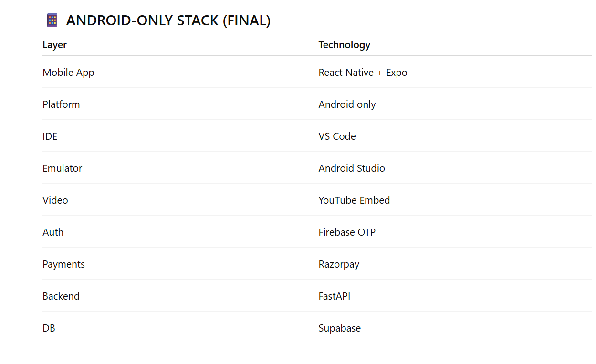Click the Android Studio cell
The width and height of the screenshot is (596, 364).
coord(352,168)
